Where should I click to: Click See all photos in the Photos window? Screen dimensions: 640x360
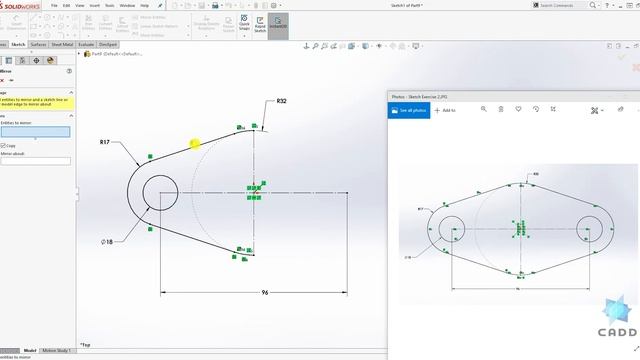click(x=409, y=111)
